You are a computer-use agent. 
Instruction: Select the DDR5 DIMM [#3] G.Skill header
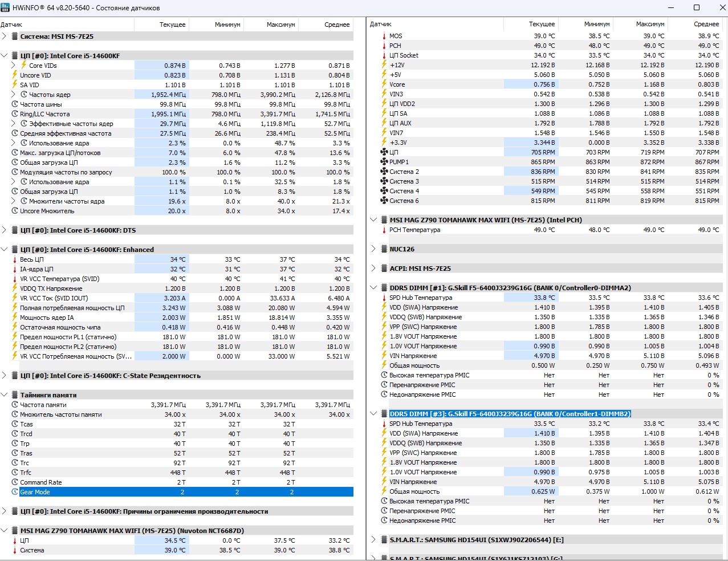[510, 414]
